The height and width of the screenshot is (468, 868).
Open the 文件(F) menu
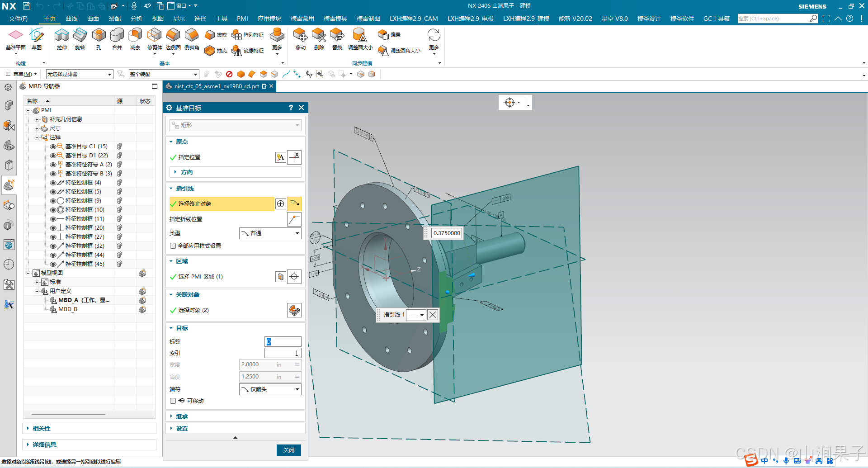click(x=18, y=19)
